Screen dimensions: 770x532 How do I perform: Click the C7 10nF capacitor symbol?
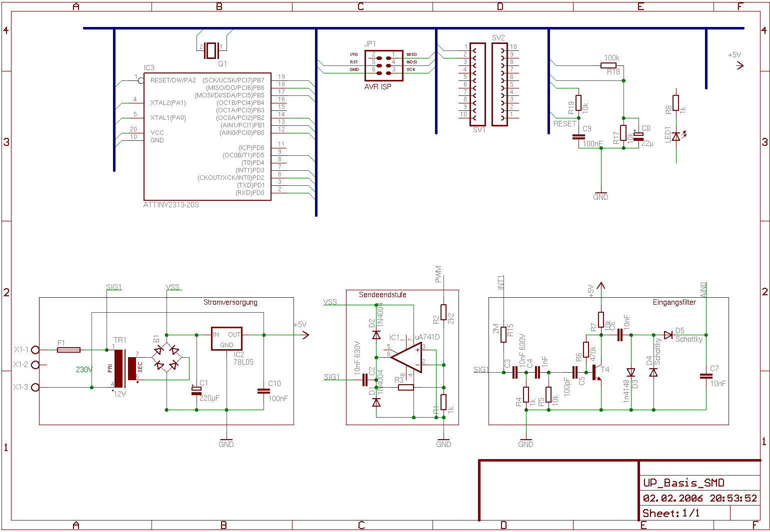[x=706, y=376]
